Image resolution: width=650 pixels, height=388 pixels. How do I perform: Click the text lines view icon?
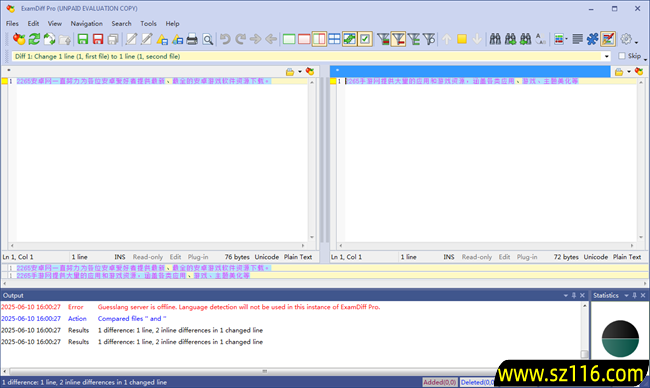tap(577, 39)
